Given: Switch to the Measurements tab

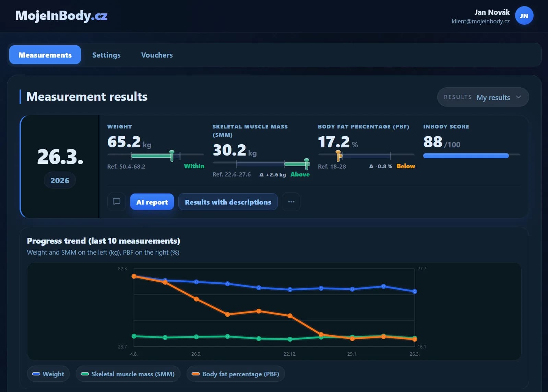Looking at the screenshot, I should click(x=45, y=55).
